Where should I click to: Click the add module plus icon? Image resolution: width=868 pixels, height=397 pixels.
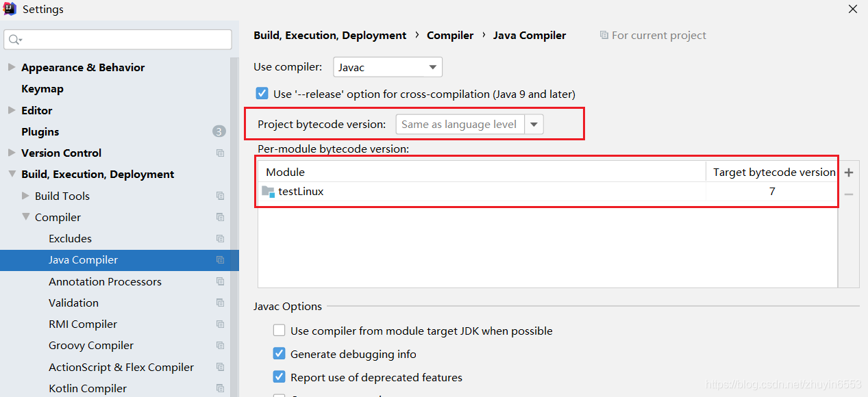[x=849, y=172]
